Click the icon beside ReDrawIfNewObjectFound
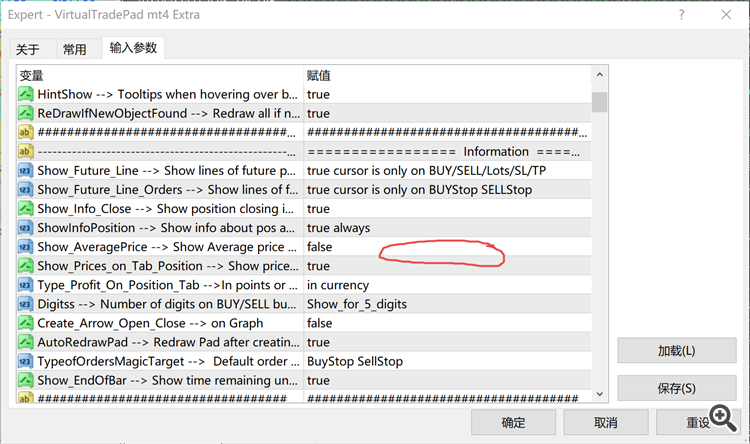Viewport: 750px width, 444px height. point(25,113)
